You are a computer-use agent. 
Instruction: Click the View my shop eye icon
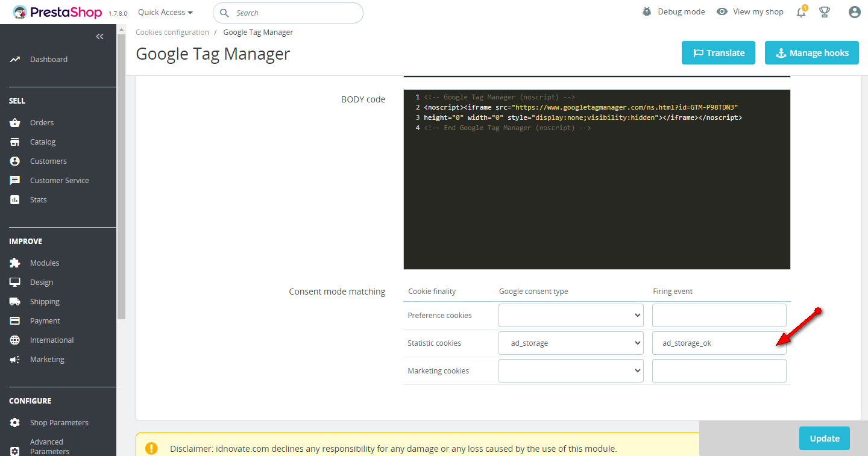coord(722,12)
